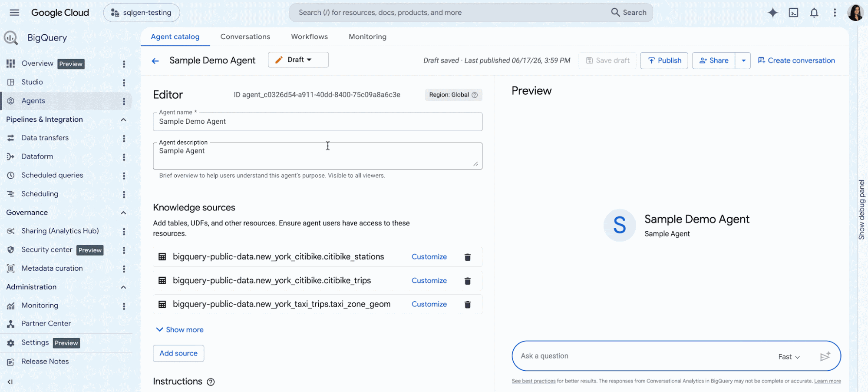Switch to the Monitoring tab
Image resolution: width=868 pixels, height=392 pixels.
pyautogui.click(x=367, y=37)
